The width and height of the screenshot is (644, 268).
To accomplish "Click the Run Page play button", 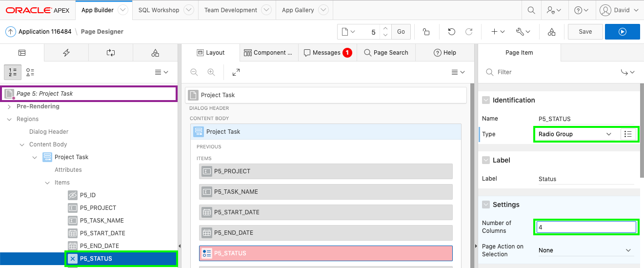I will (x=622, y=32).
